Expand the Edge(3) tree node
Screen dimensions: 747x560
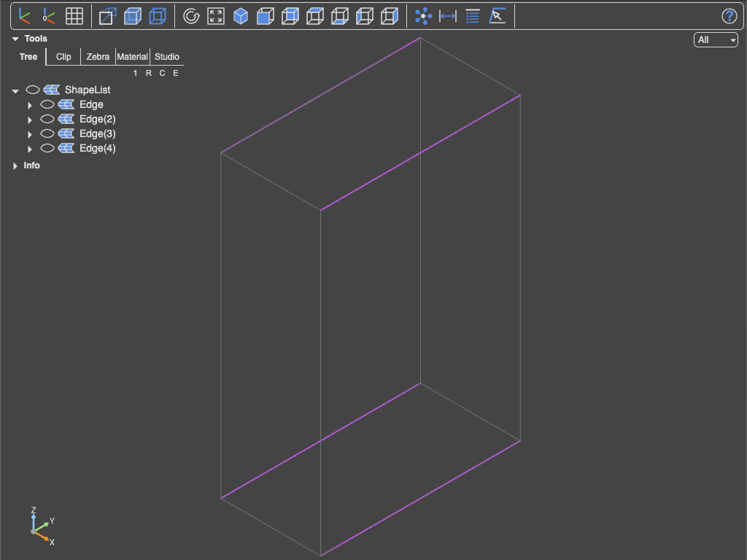29,134
